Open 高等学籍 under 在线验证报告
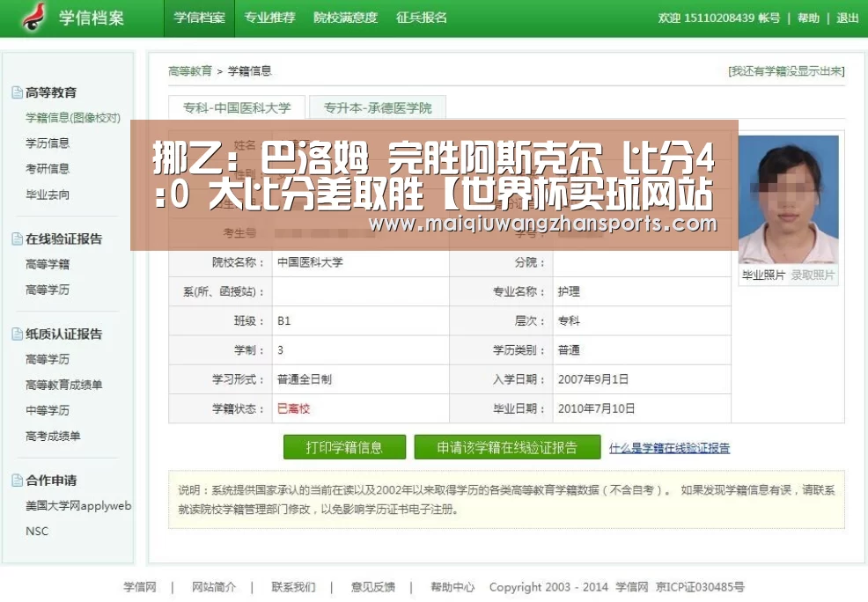The width and height of the screenshot is (868, 602). click(48, 265)
